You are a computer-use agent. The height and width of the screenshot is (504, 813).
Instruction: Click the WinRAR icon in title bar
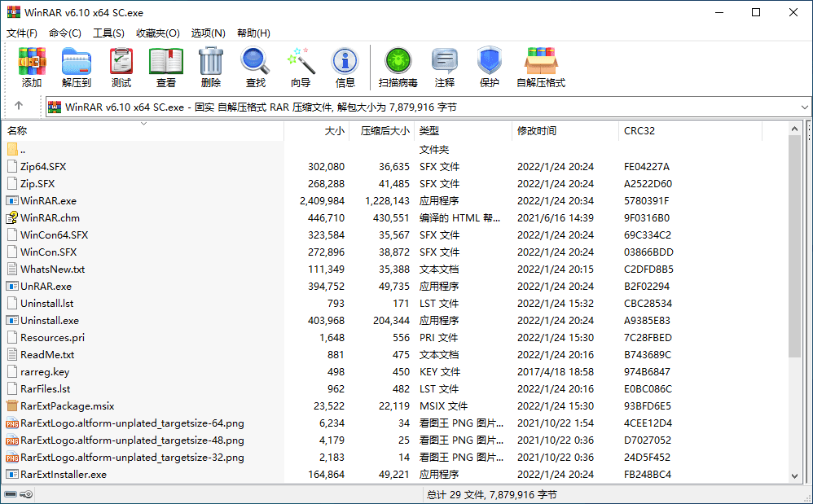pos(14,12)
